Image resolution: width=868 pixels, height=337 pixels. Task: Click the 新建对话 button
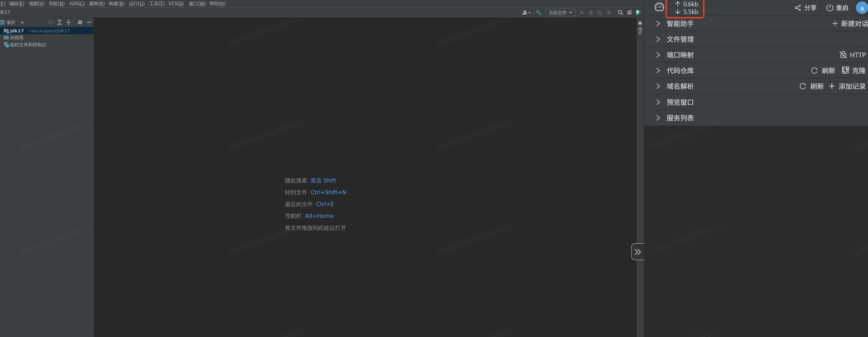pyautogui.click(x=849, y=24)
